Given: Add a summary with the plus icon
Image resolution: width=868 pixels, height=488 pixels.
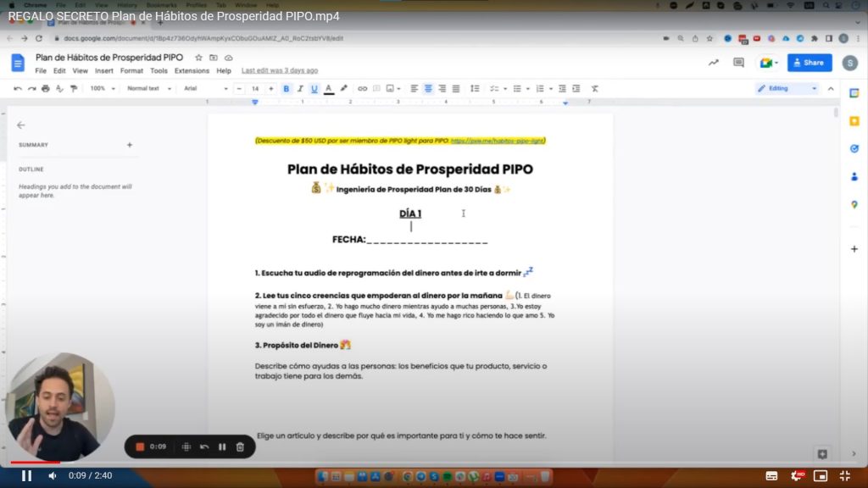Looking at the screenshot, I should 130,145.
